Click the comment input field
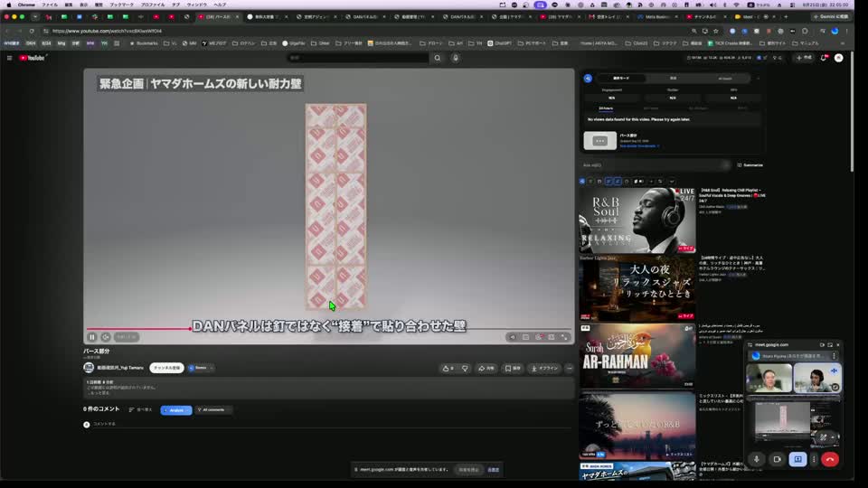This screenshot has width=868, height=488. coord(332,425)
